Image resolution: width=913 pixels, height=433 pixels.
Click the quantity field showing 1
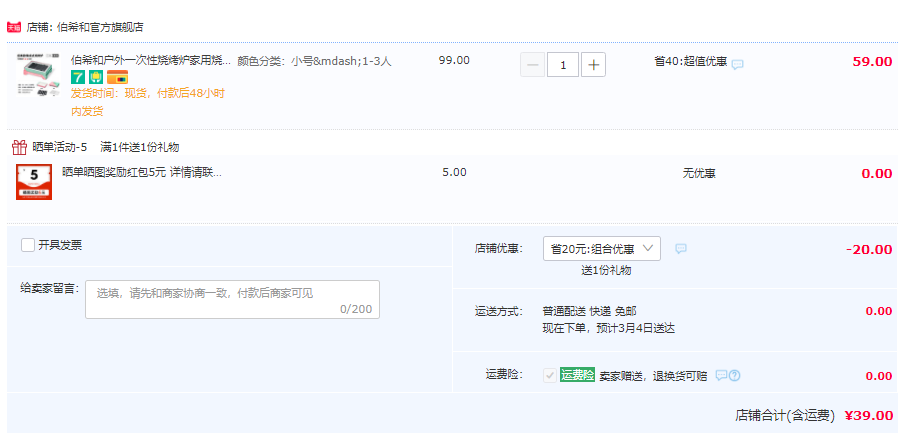[x=563, y=65]
